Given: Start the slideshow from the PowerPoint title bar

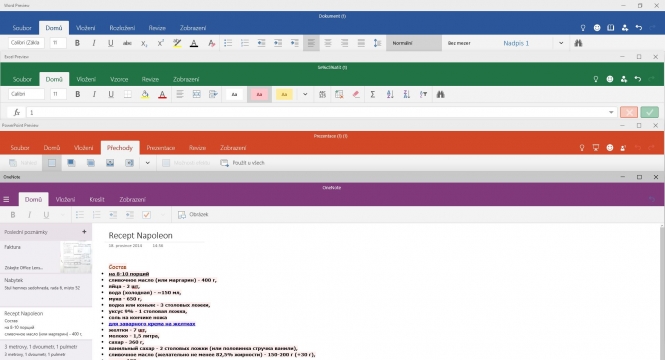Looking at the screenshot, I should coord(596,148).
